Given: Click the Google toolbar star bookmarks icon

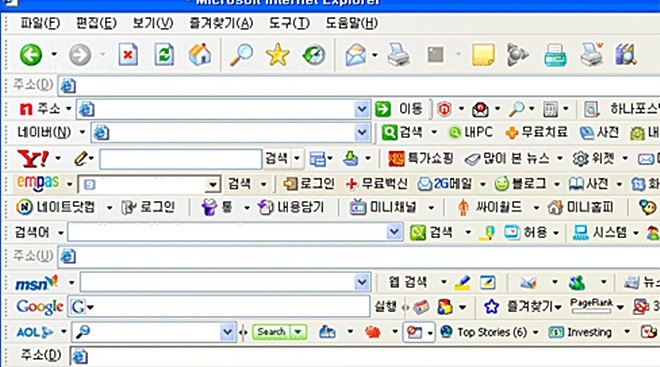Looking at the screenshot, I should (x=491, y=307).
